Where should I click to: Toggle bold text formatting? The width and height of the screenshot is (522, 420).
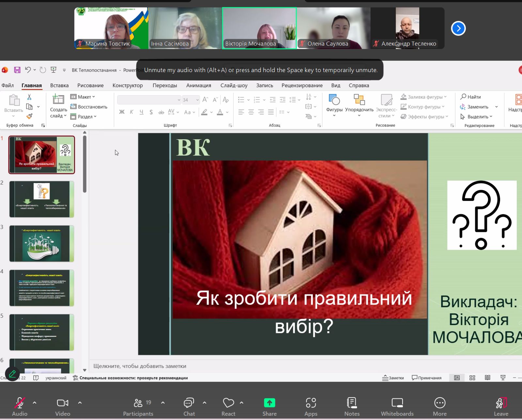pos(122,112)
